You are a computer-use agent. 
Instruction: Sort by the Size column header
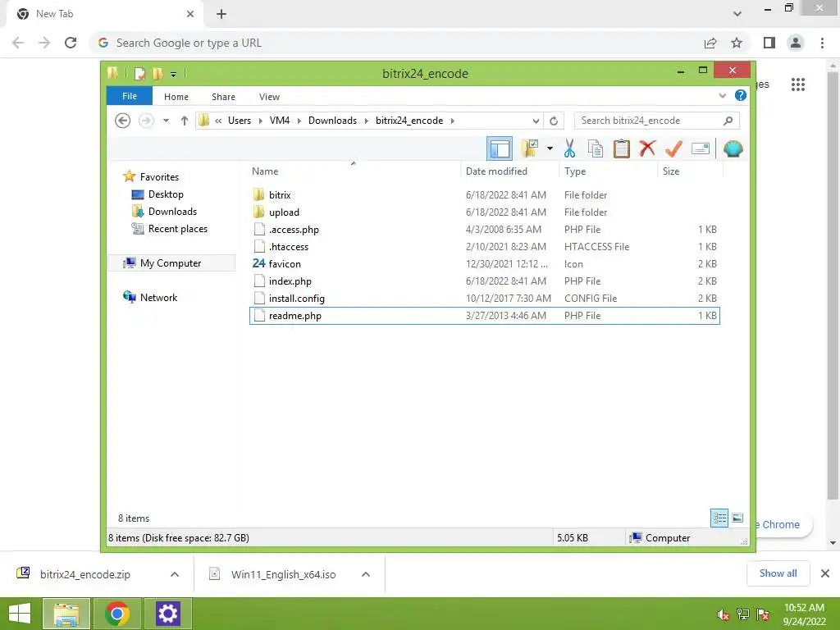[x=690, y=171]
